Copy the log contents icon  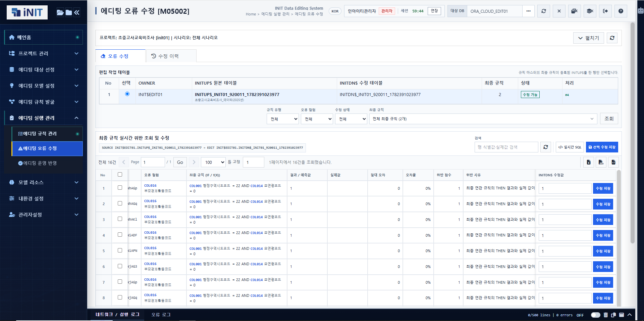point(613,315)
